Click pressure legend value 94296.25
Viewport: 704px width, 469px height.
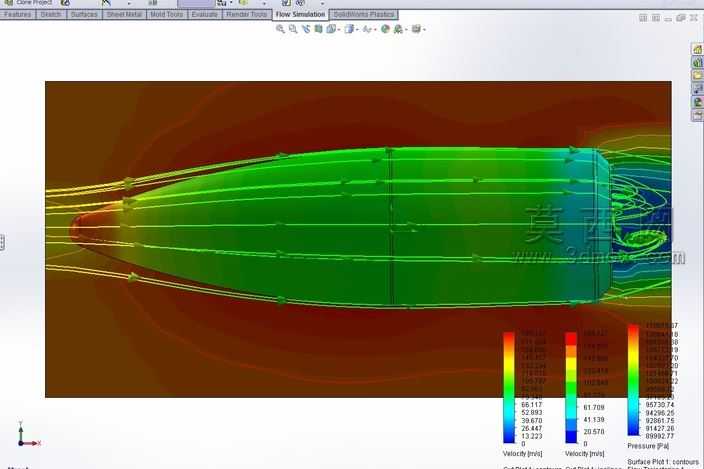pos(660,413)
